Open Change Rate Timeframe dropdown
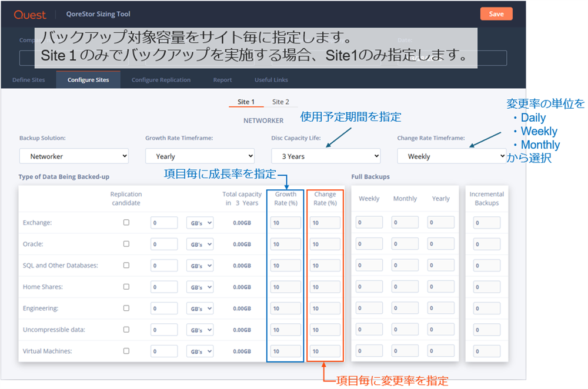The width and height of the screenshot is (588, 389). coord(452,156)
